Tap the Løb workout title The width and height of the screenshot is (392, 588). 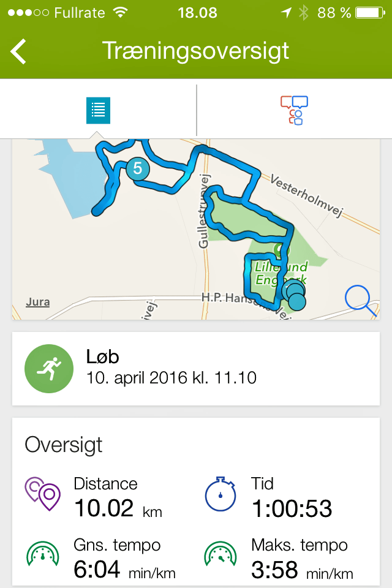[102, 358]
